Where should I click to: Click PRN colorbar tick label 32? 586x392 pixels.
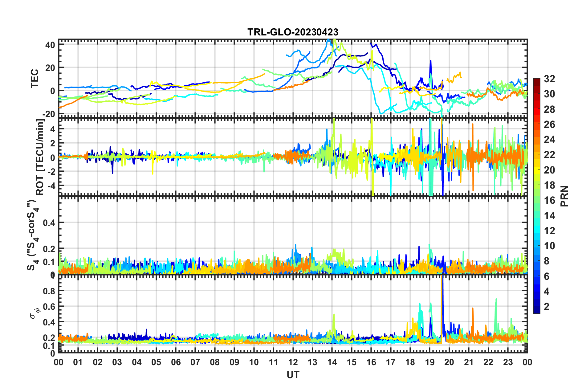click(549, 79)
